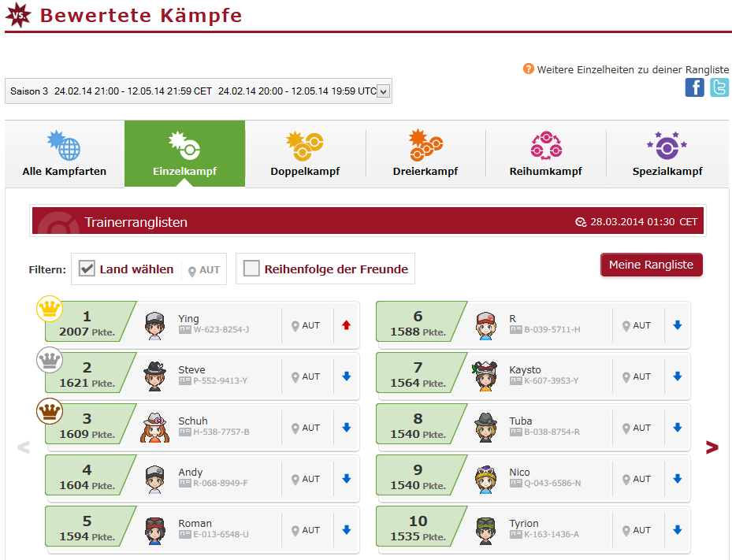This screenshot has width=732, height=560.
Task: Share rankings via the Twitter icon
Action: pyautogui.click(x=719, y=87)
